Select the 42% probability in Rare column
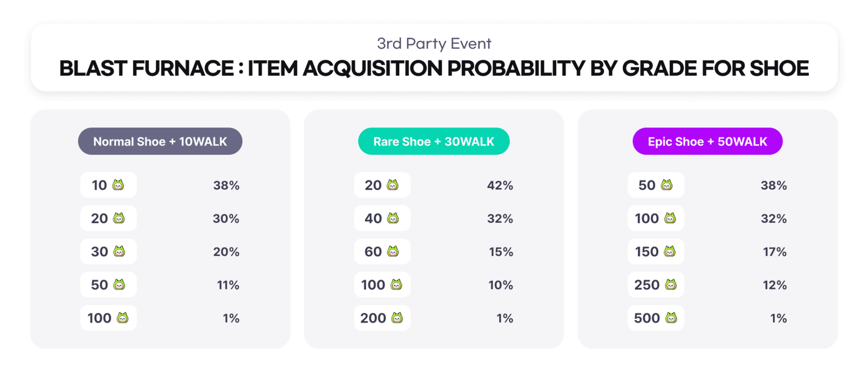The height and width of the screenshot is (373, 868). click(x=500, y=185)
